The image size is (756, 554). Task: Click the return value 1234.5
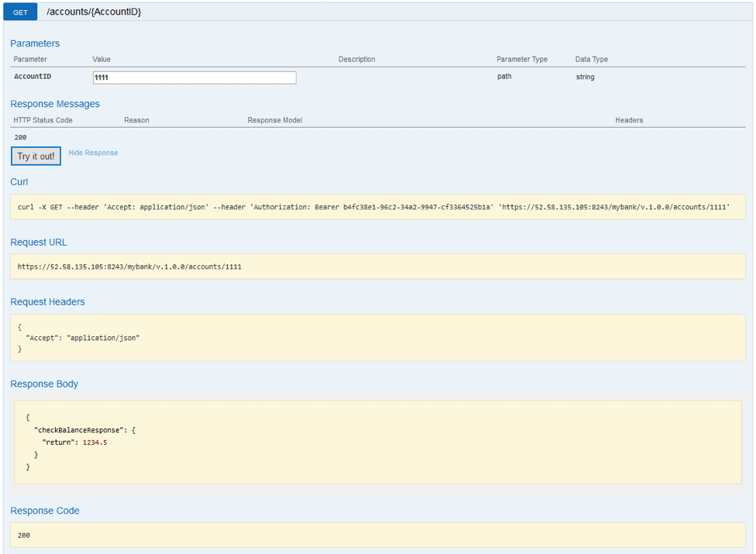click(x=95, y=442)
